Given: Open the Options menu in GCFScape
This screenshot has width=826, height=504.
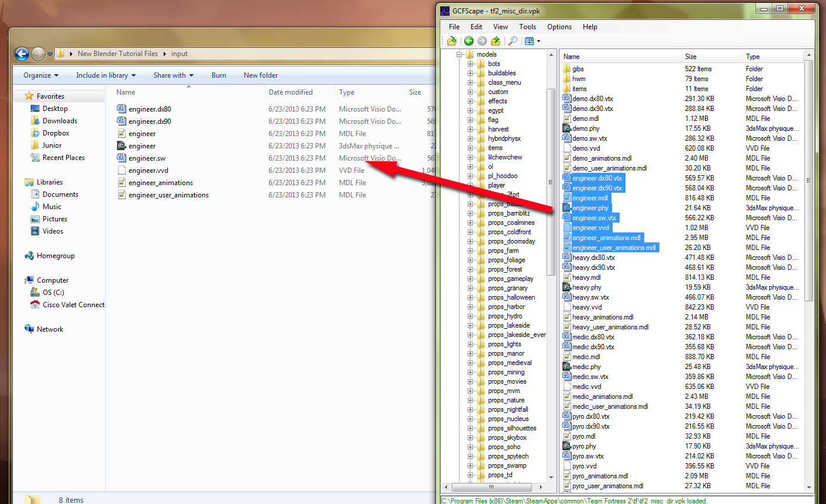Looking at the screenshot, I should 559,27.
